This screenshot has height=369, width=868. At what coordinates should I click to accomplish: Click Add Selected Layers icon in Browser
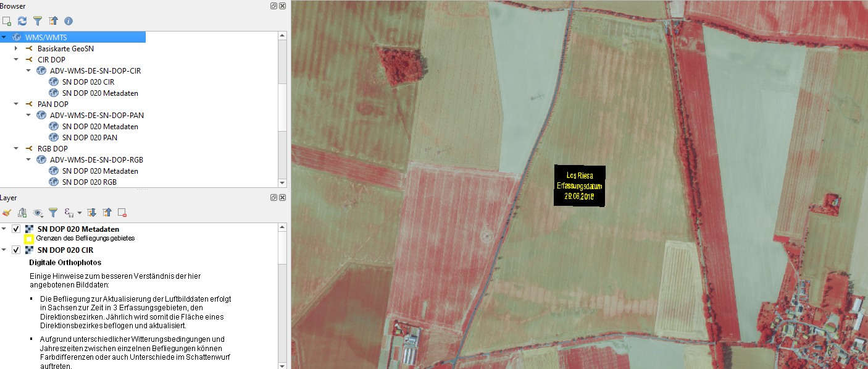pyautogui.click(x=7, y=21)
